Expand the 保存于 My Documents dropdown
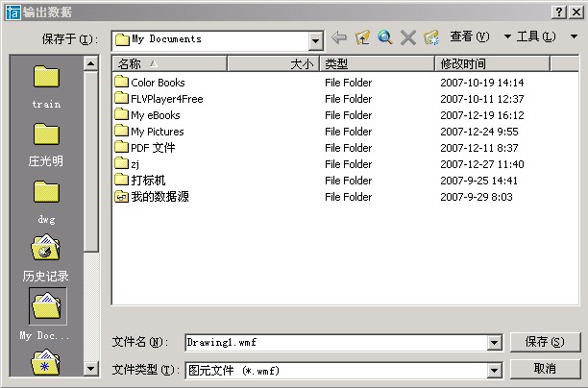 pos(316,40)
